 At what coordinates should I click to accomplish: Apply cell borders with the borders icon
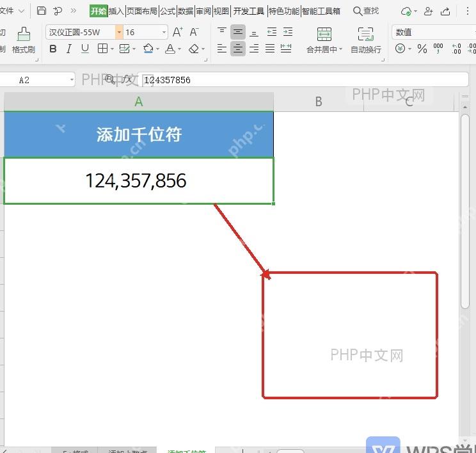pyautogui.click(x=102, y=49)
